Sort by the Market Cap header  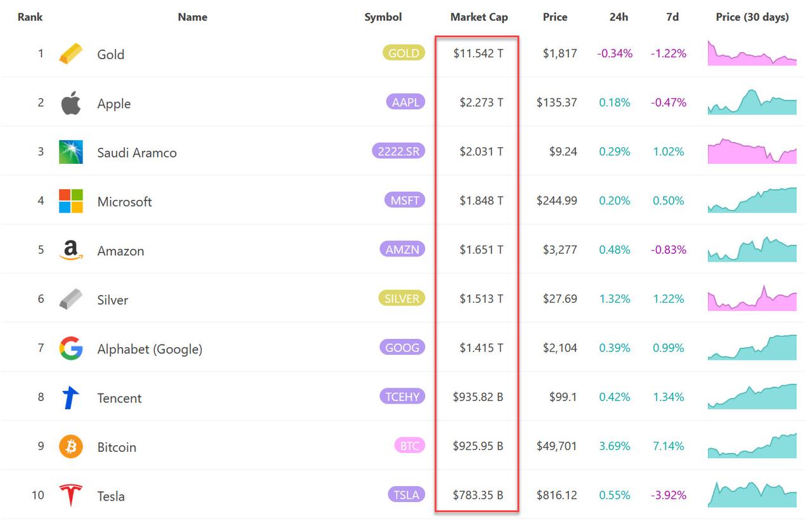pyautogui.click(x=479, y=17)
